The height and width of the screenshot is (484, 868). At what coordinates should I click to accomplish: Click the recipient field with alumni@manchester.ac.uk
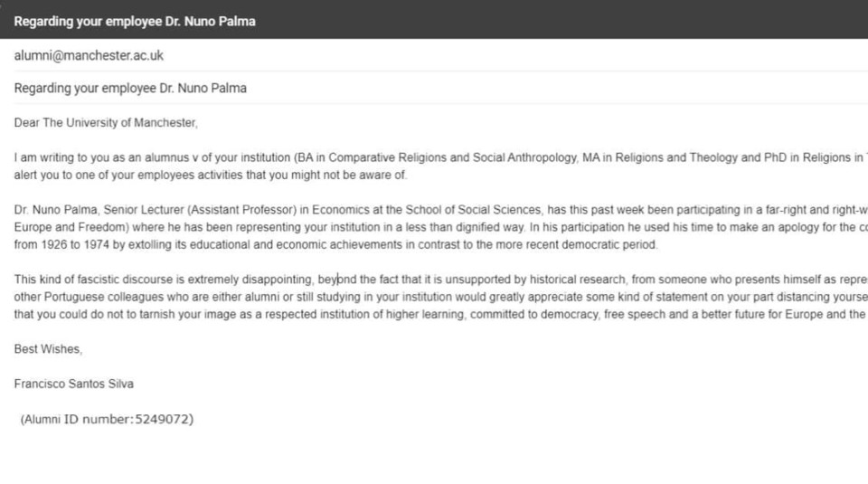pyautogui.click(x=440, y=55)
